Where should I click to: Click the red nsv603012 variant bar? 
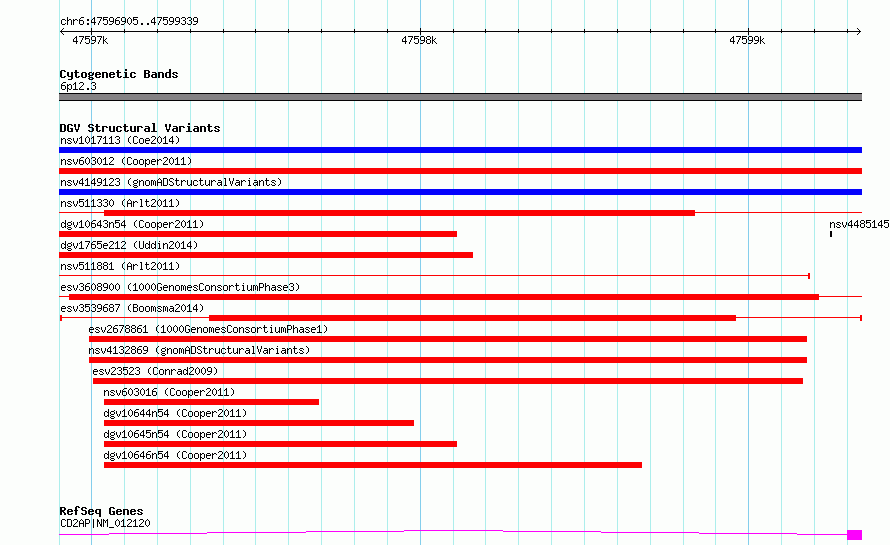click(x=460, y=171)
